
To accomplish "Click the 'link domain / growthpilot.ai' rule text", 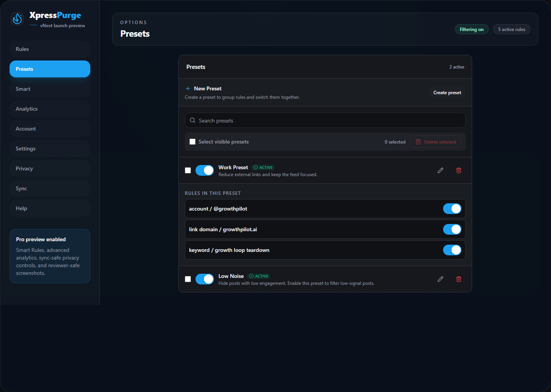I will pyautogui.click(x=223, y=229).
